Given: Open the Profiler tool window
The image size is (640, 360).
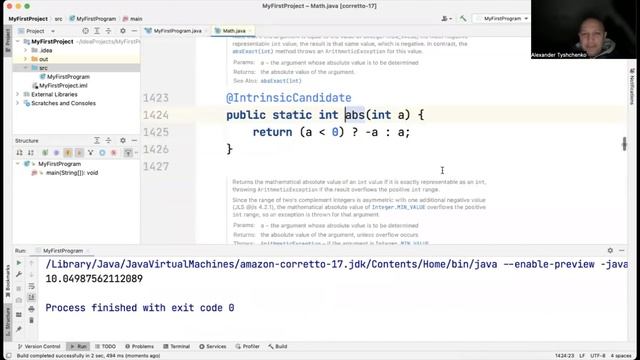Looking at the screenshot, I should pos(247,347).
